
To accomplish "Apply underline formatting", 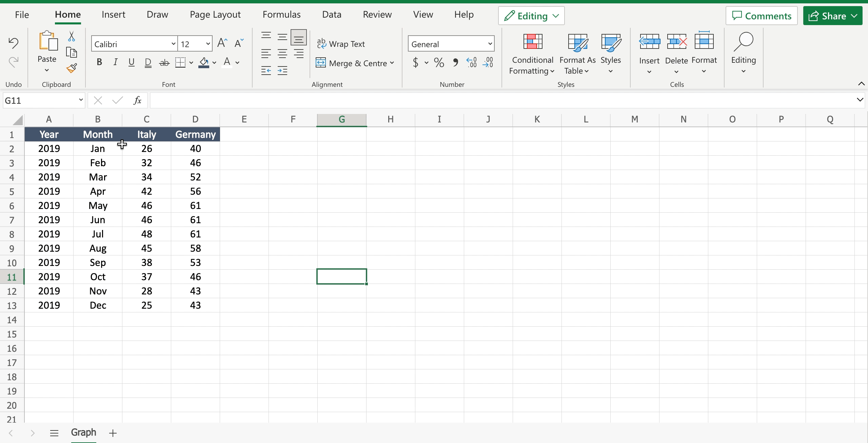I will (132, 62).
